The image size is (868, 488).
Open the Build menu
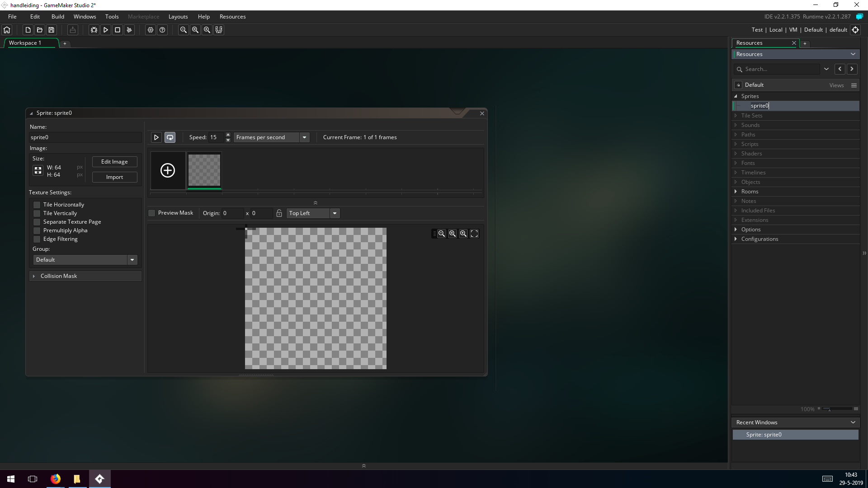(x=57, y=17)
